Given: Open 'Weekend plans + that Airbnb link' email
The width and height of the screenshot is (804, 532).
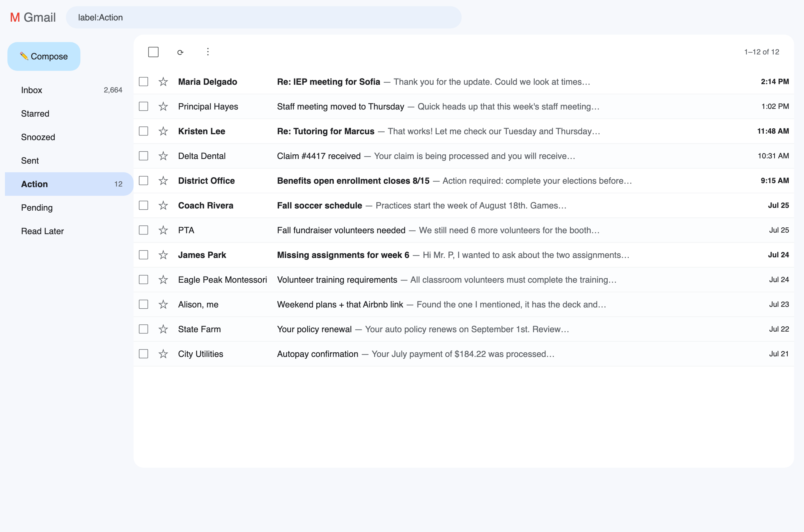Looking at the screenshot, I should click(464, 305).
